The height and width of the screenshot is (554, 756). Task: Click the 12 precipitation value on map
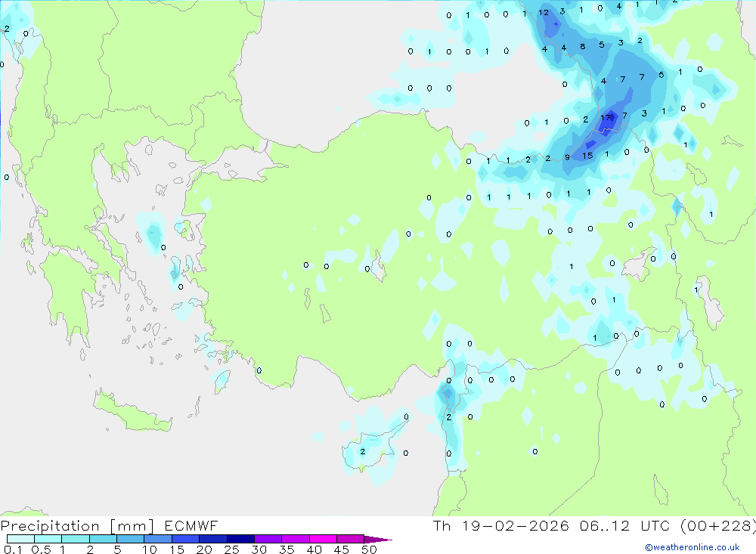tap(544, 13)
